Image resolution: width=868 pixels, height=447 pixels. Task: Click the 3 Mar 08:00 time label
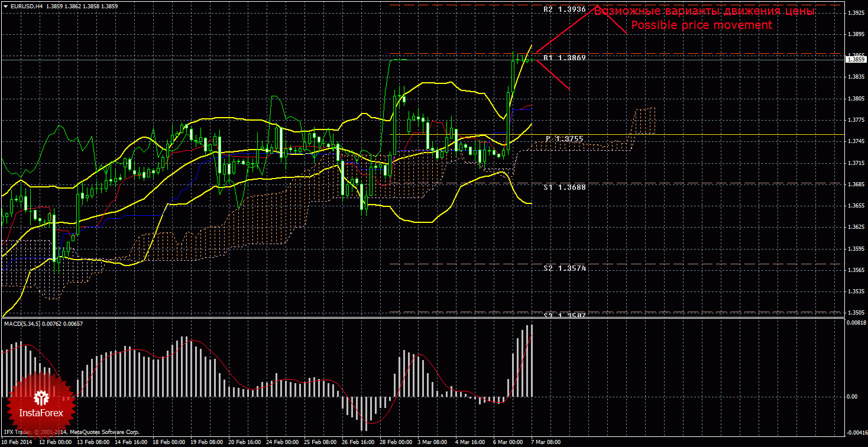coord(433,442)
